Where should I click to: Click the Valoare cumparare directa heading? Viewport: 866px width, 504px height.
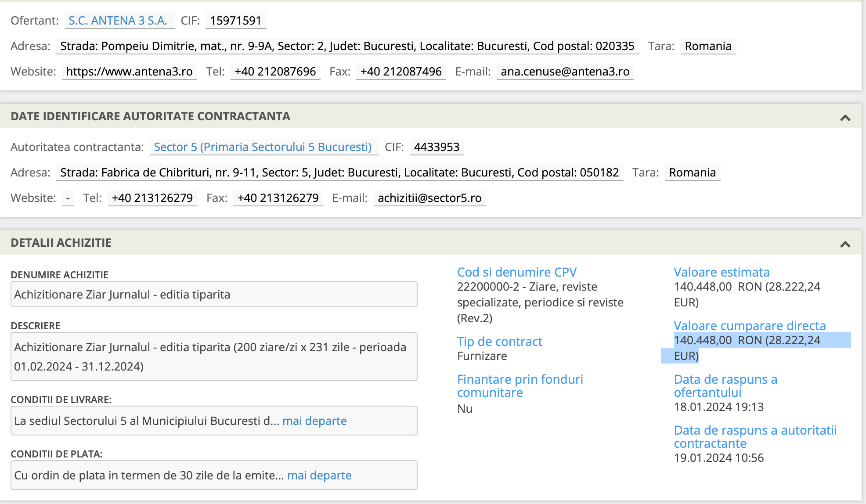tap(750, 326)
